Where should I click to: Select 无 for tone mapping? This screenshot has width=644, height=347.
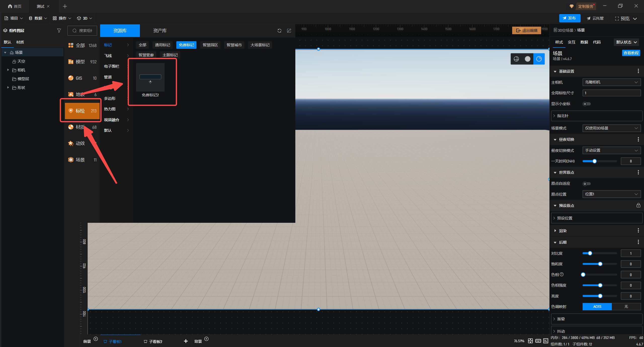point(626,307)
